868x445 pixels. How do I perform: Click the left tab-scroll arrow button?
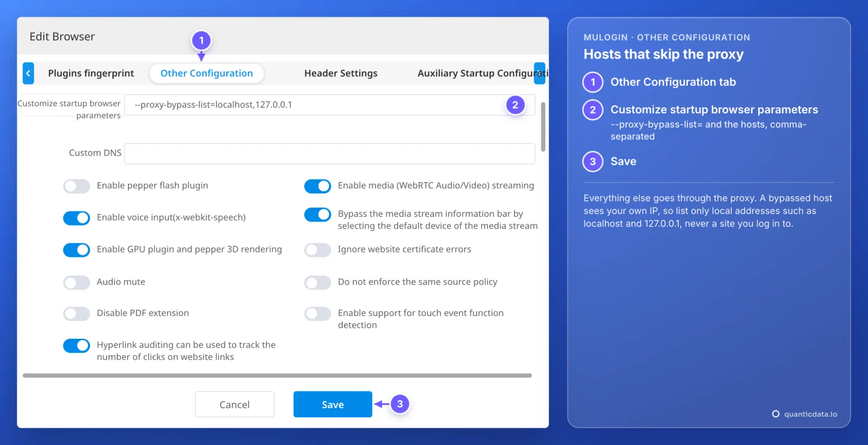coord(28,73)
